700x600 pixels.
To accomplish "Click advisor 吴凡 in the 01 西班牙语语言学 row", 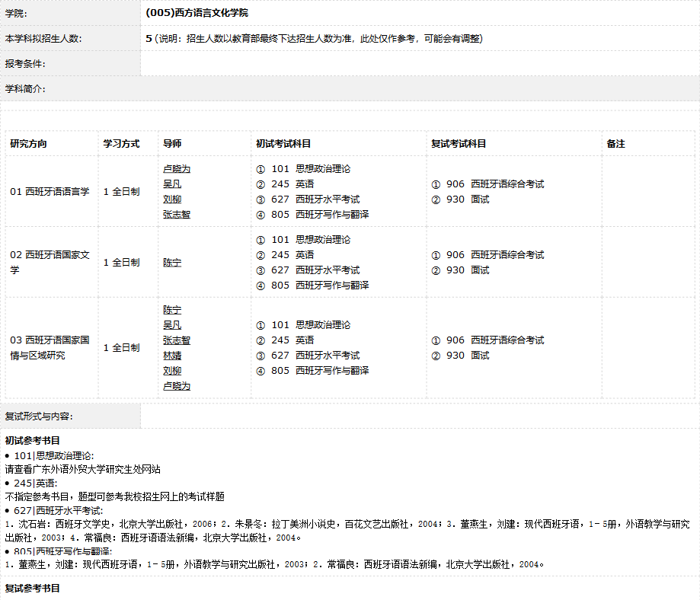I will click(x=171, y=184).
